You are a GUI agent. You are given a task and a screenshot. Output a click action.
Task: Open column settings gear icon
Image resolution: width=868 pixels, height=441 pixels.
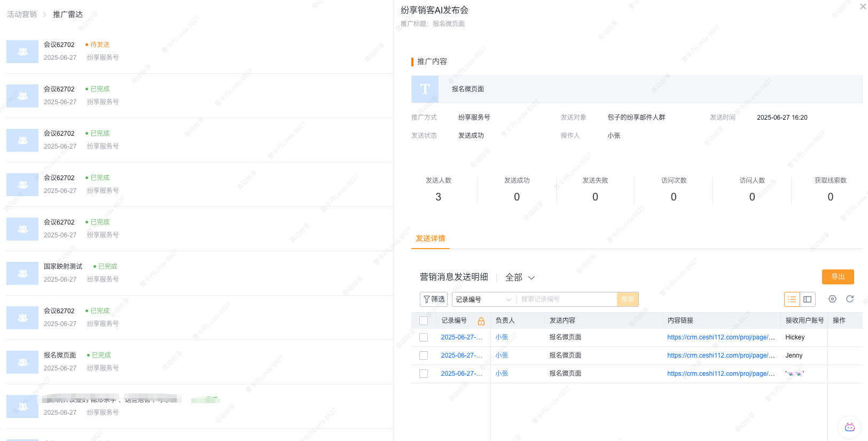[832, 299]
